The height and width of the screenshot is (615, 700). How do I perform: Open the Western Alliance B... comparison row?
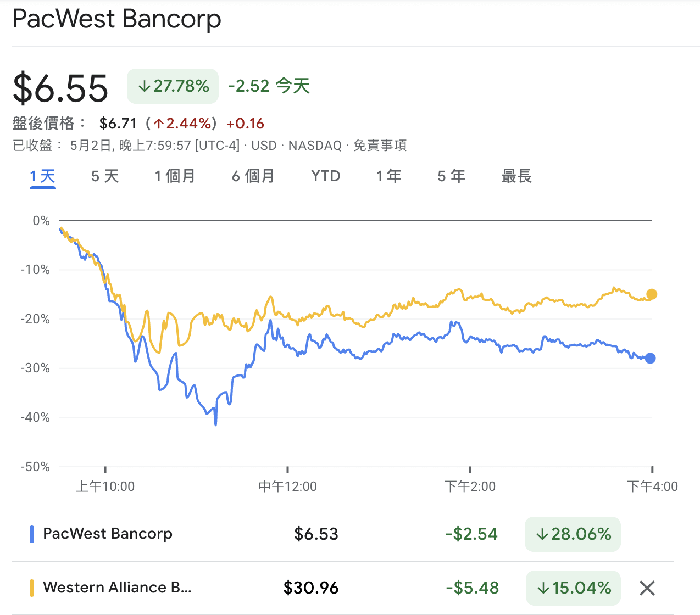pyautogui.click(x=343, y=588)
